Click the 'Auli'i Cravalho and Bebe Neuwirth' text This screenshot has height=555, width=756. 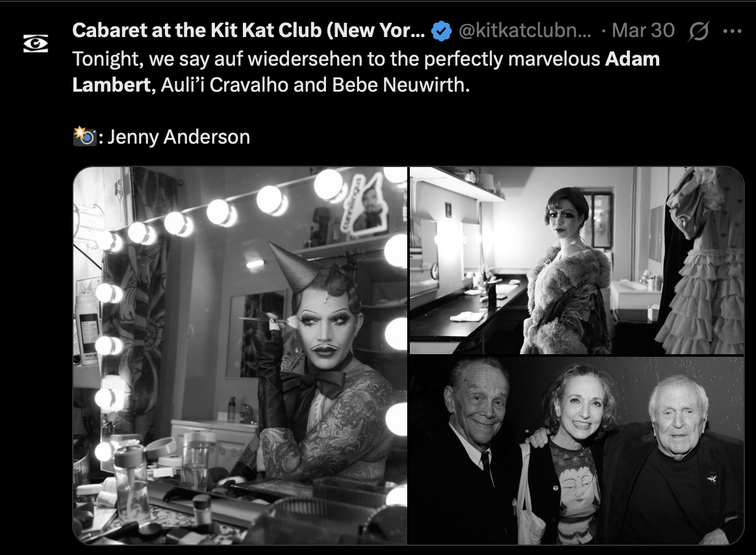click(x=315, y=85)
